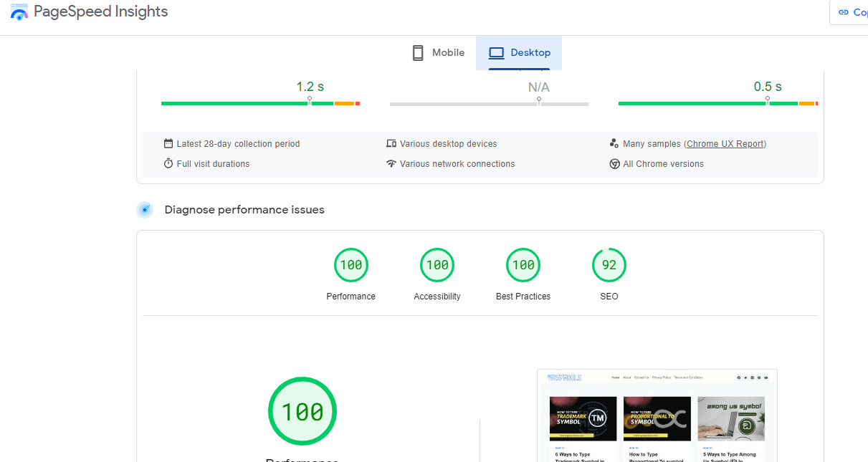Click the wifi network connections icon
The image size is (868, 462).
click(391, 164)
